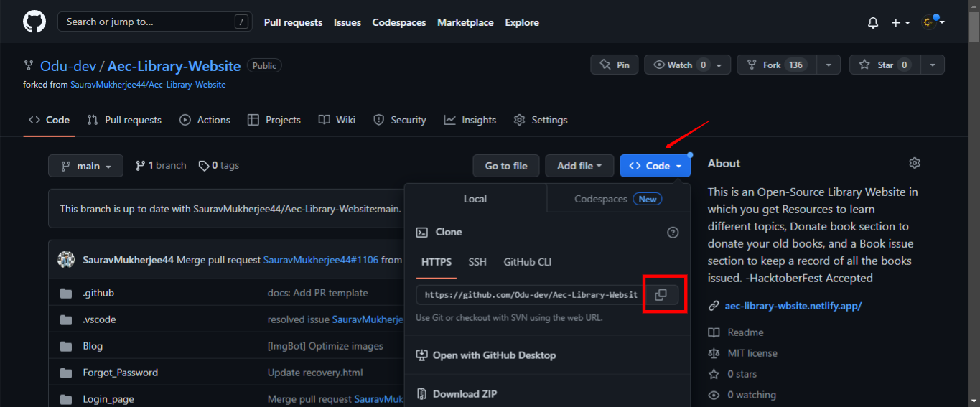The image size is (980, 407).
Task: Switch to the Insights tab
Action: 470,120
